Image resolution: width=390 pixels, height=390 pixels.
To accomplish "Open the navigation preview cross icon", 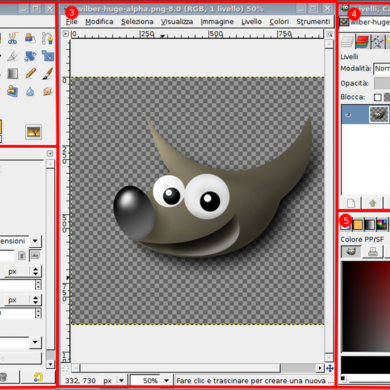I will click(330, 368).
